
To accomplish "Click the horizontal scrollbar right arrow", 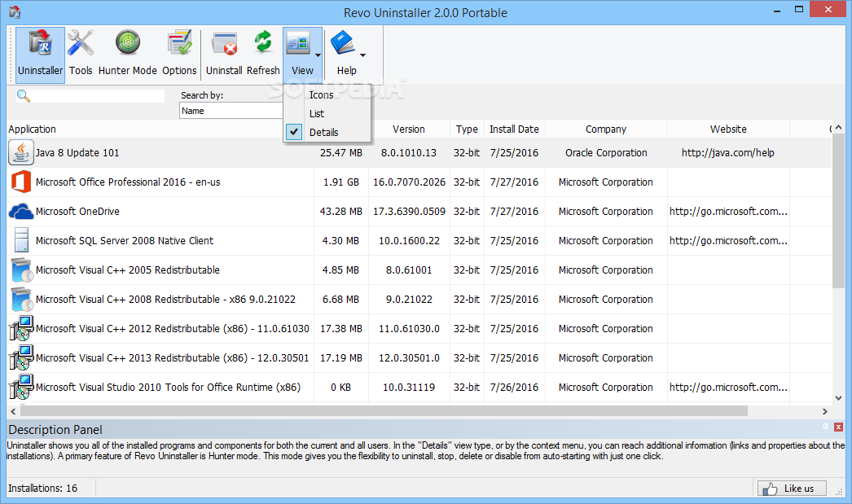I will click(825, 411).
